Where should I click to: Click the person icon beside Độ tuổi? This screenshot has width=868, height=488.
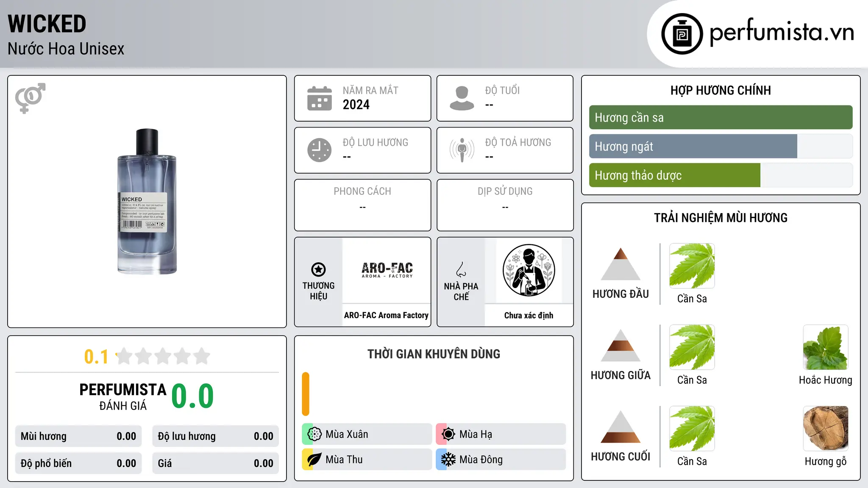pos(462,98)
